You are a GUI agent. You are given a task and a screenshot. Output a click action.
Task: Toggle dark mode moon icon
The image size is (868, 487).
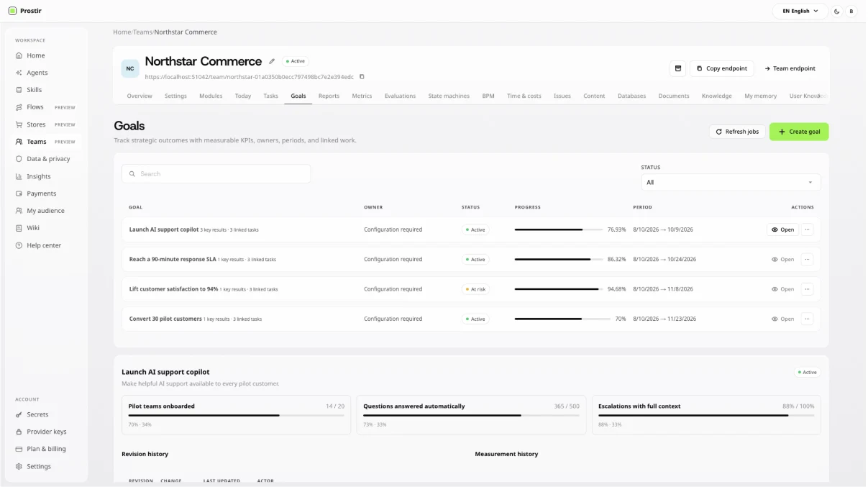(837, 11)
